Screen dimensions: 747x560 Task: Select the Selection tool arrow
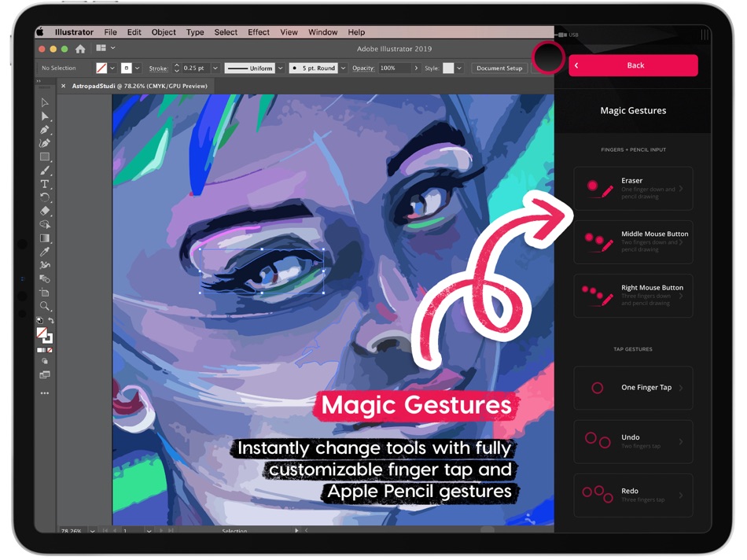click(x=45, y=102)
